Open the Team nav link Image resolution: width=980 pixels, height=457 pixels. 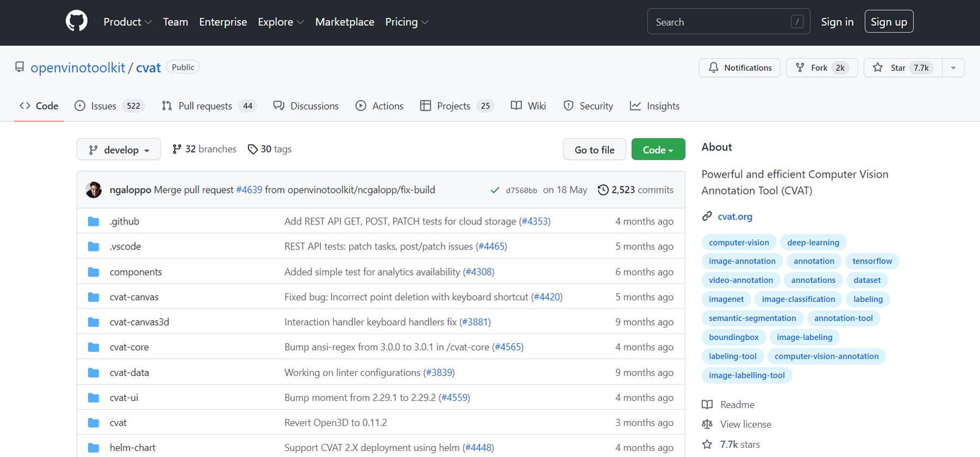[x=175, y=22]
